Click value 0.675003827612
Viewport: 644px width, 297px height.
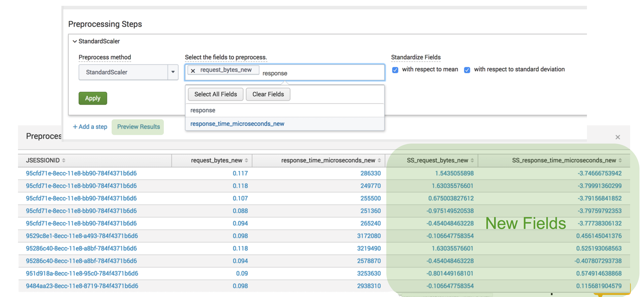[451, 198]
